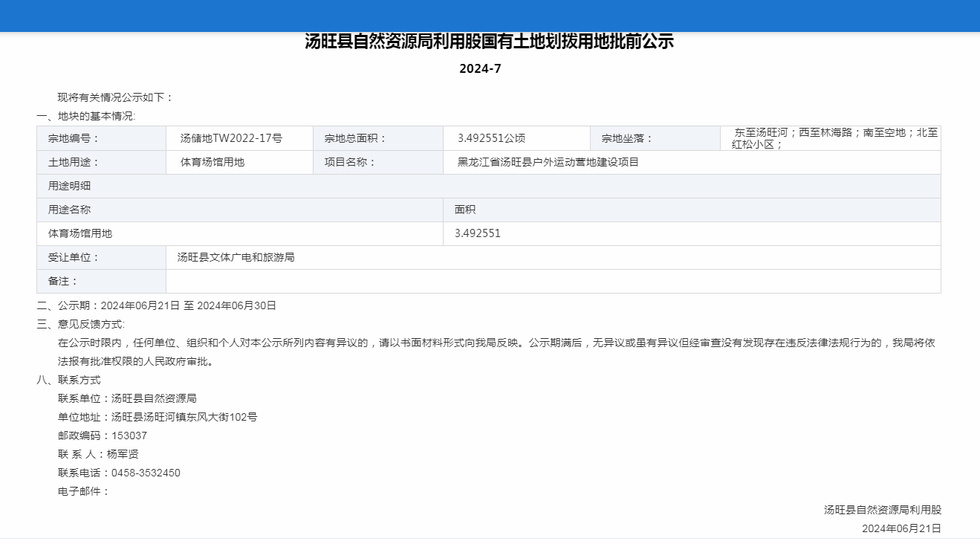Image resolution: width=980 pixels, height=544 pixels.
Task: Click 体育场馆用地 in the 用途明细 table
Action: pyautogui.click(x=80, y=234)
